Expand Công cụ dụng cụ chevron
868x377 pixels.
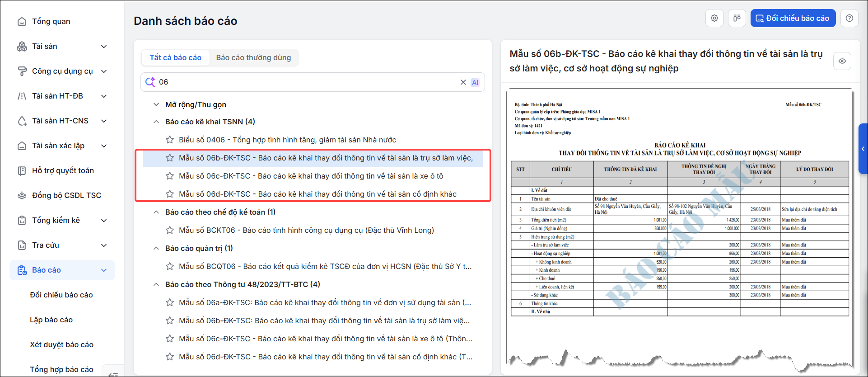[104, 71]
